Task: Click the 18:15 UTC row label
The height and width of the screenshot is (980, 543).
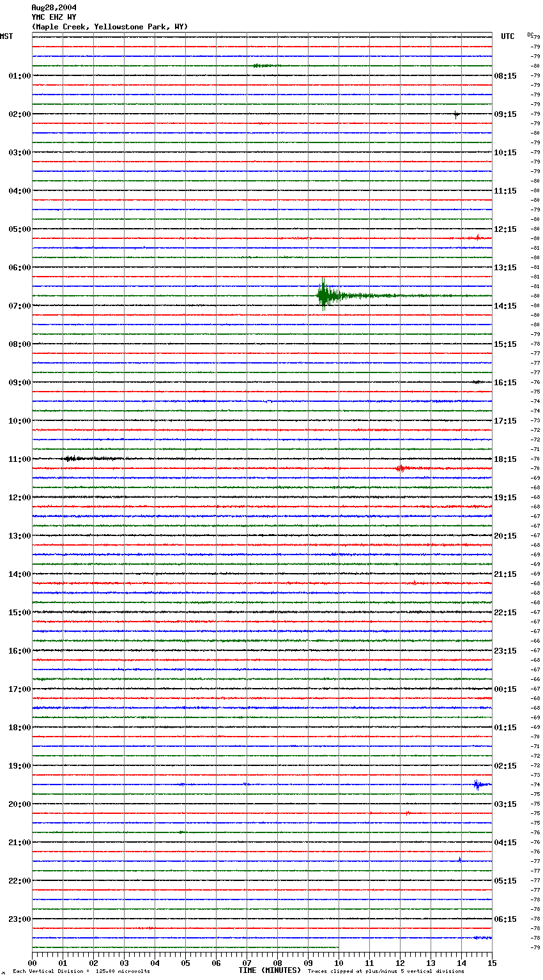Action: pos(505,459)
